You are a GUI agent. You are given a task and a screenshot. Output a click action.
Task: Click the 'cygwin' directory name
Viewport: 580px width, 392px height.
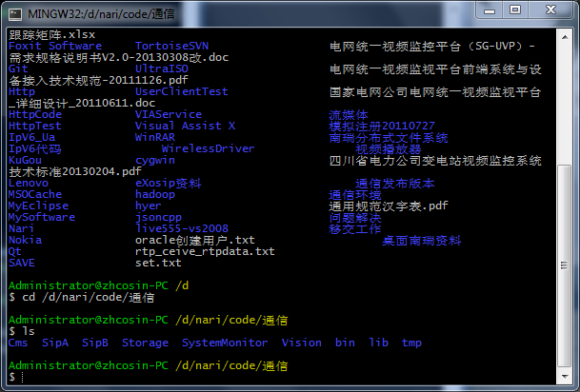[x=155, y=161]
